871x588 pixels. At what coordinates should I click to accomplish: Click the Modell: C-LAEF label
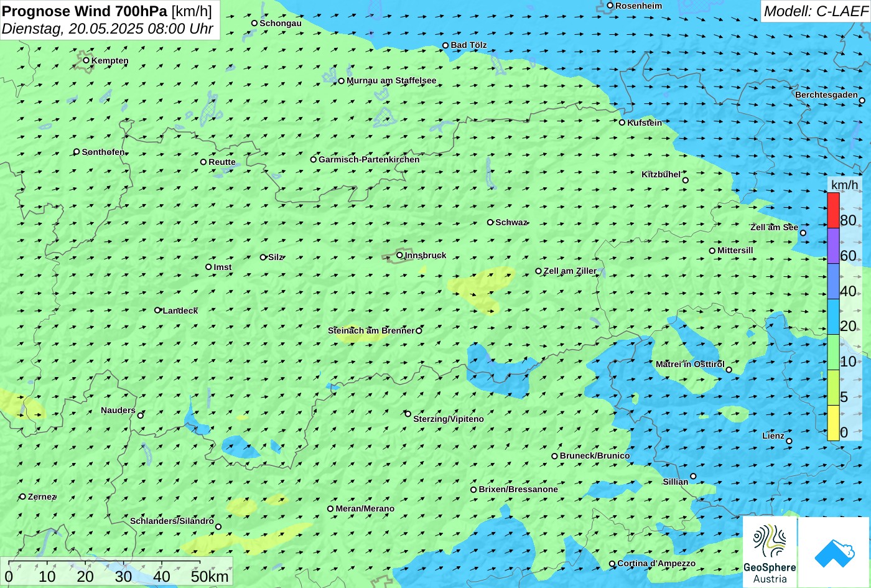click(x=815, y=11)
